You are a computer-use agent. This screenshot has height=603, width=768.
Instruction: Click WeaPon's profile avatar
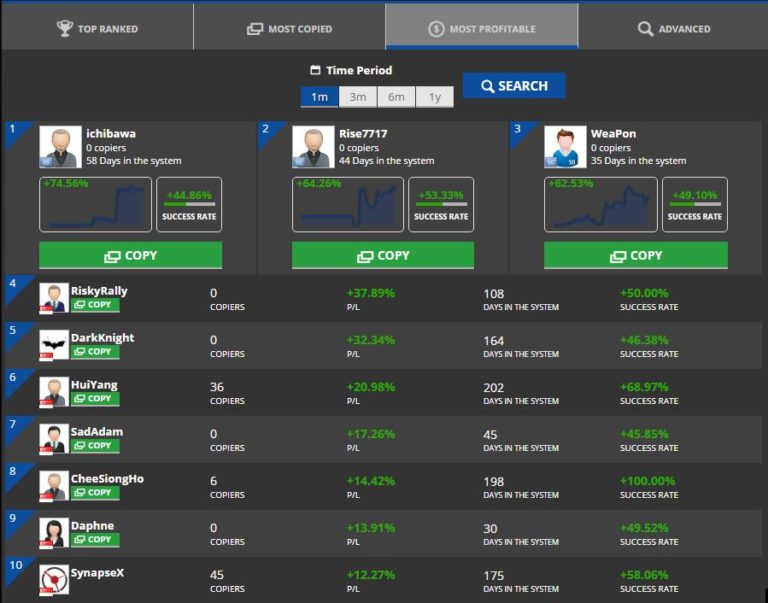[565, 147]
